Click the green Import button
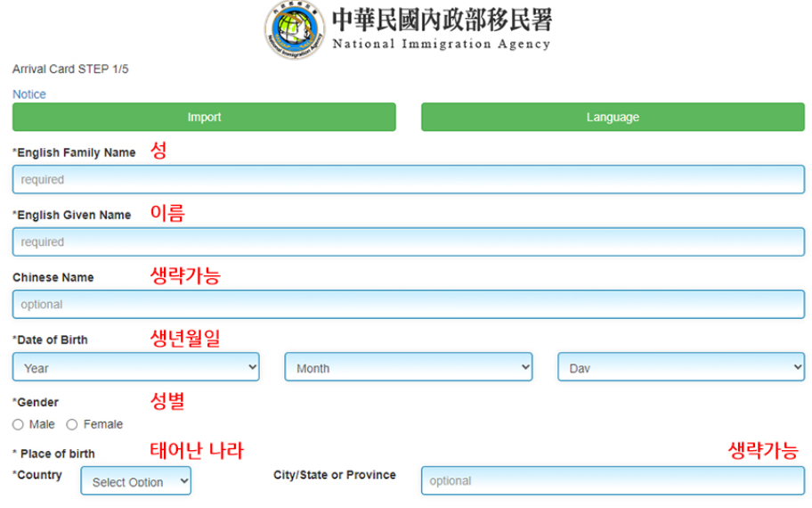812x508 pixels. 204,117
